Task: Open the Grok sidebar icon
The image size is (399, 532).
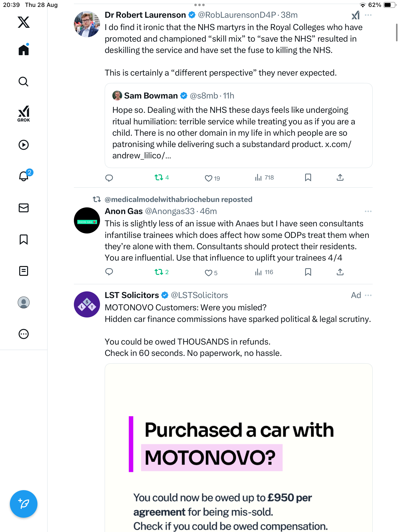Action: (x=24, y=114)
